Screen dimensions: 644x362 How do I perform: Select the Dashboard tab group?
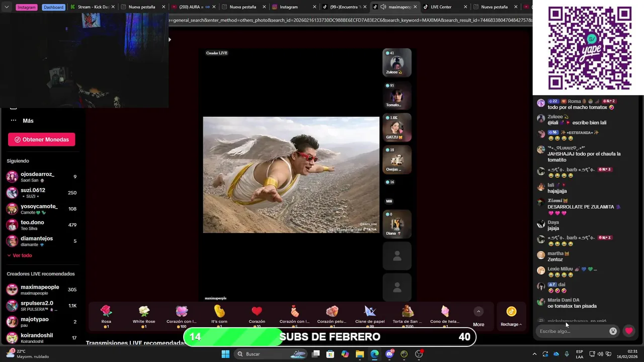pos(53,7)
